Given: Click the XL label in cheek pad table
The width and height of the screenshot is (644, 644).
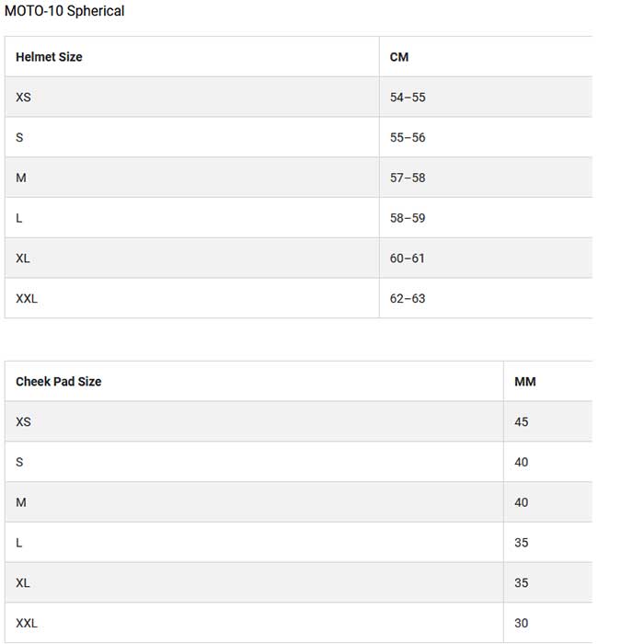Looking at the screenshot, I should point(23,583).
